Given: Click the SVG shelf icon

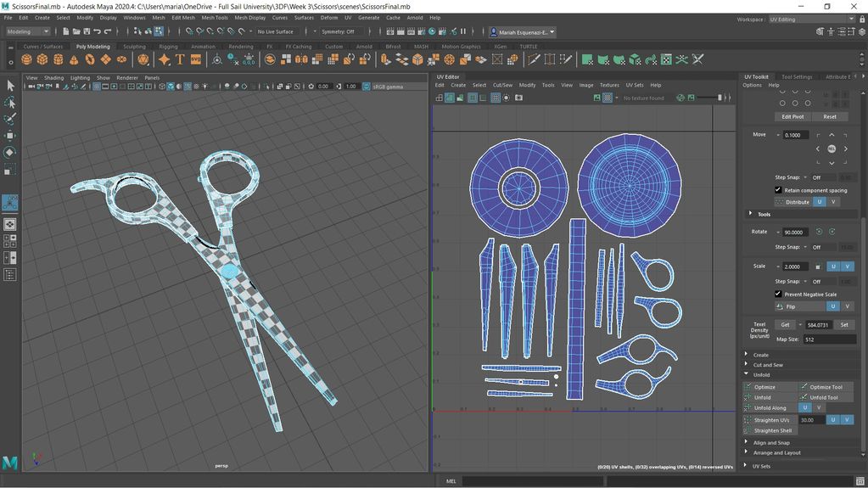Looking at the screenshot, I should [196, 59].
